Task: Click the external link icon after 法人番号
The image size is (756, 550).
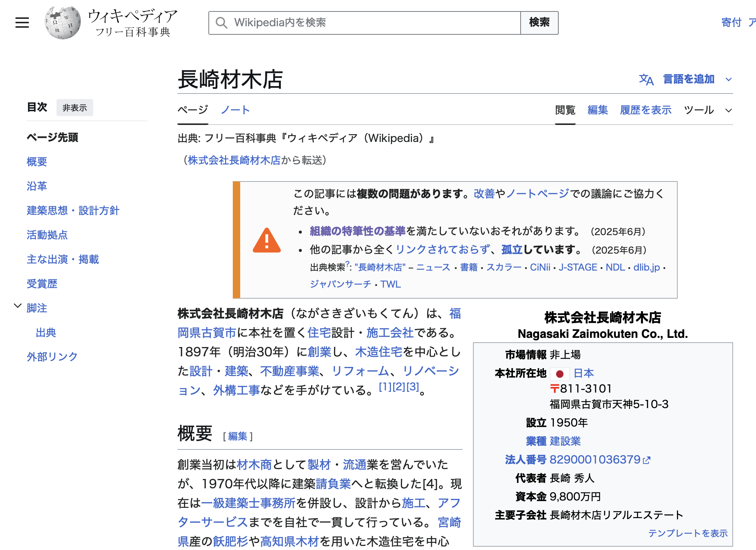Action: coord(646,460)
